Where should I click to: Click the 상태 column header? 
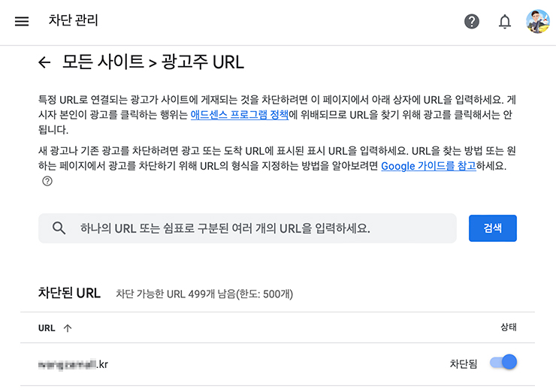(x=509, y=327)
